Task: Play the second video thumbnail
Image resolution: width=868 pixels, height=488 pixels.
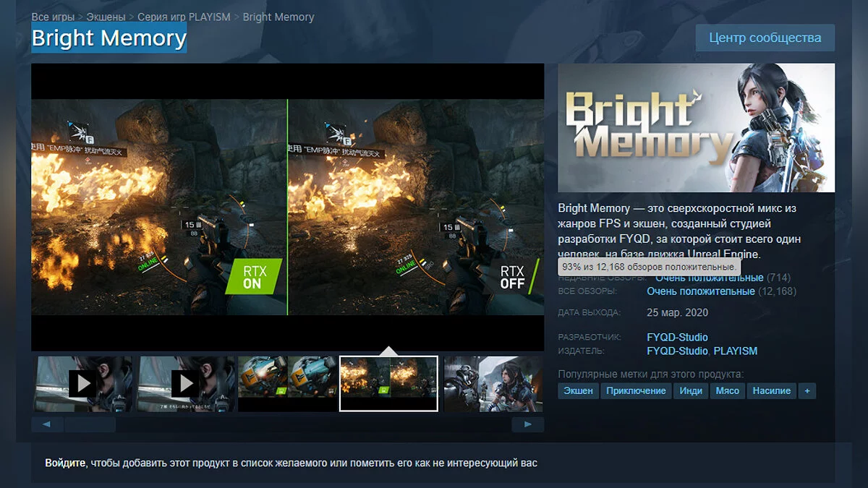Action: pyautogui.click(x=186, y=383)
